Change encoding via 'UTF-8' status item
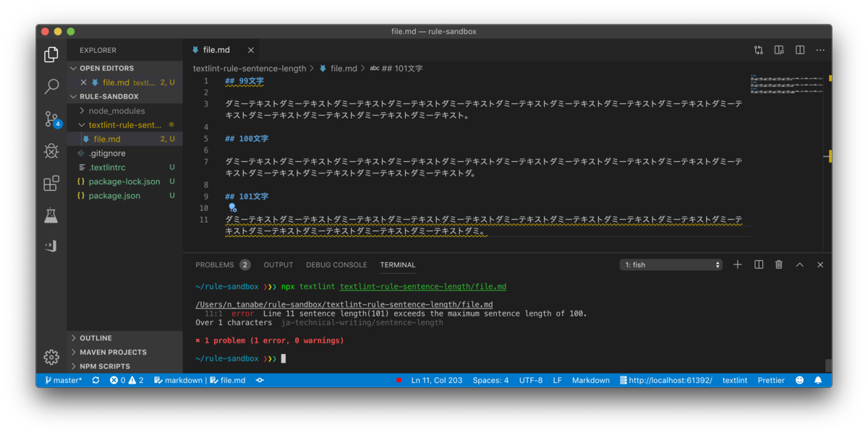 (530, 380)
